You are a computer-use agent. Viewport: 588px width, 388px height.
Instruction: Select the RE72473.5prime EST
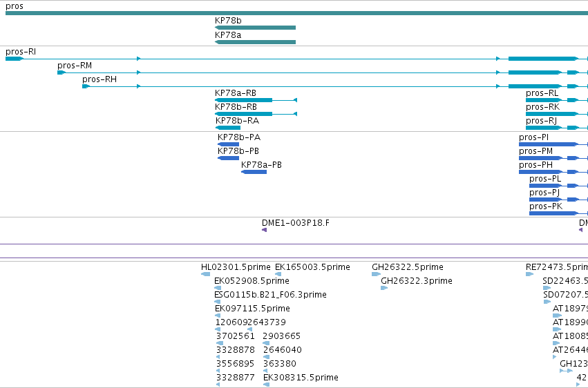point(529,274)
